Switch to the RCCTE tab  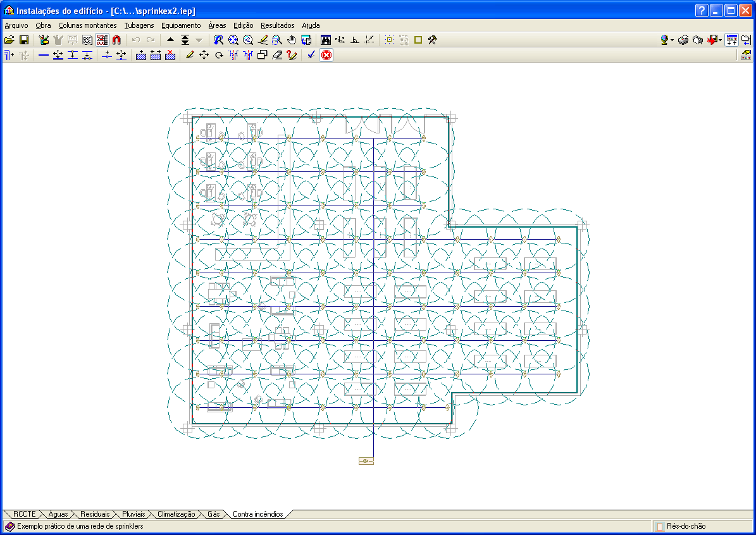24,514
